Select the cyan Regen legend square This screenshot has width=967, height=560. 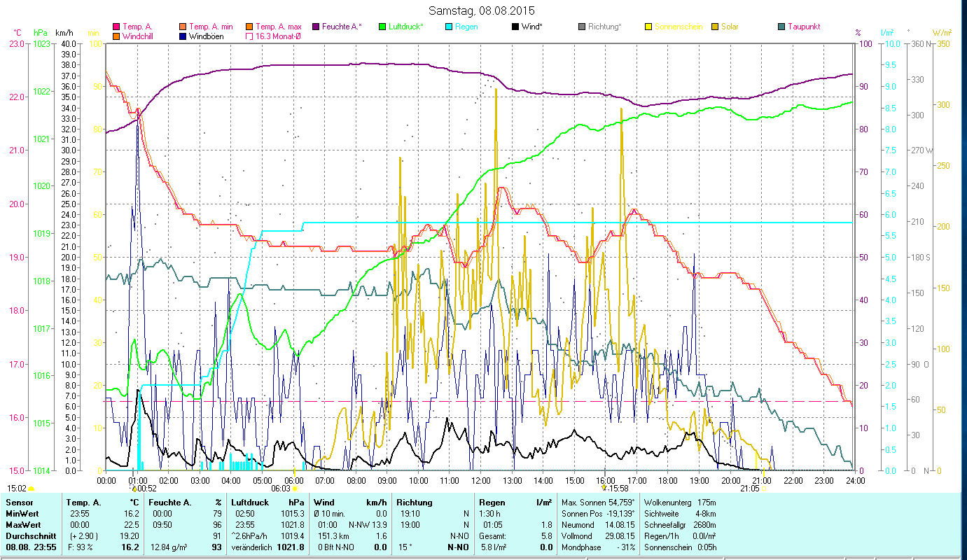point(449,27)
